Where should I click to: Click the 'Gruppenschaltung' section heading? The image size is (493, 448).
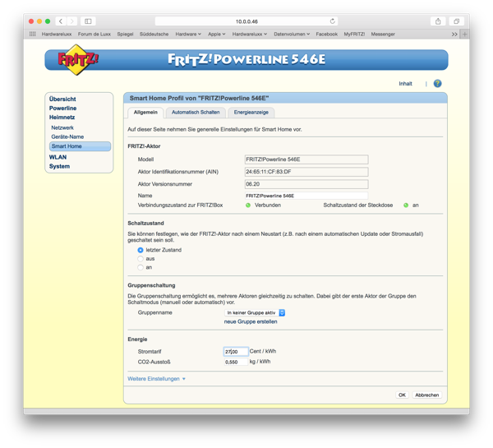point(151,285)
